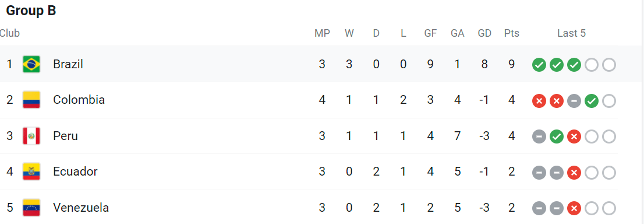Click Venezuela's red loss icon
This screenshot has height=224, width=644.
574,208
